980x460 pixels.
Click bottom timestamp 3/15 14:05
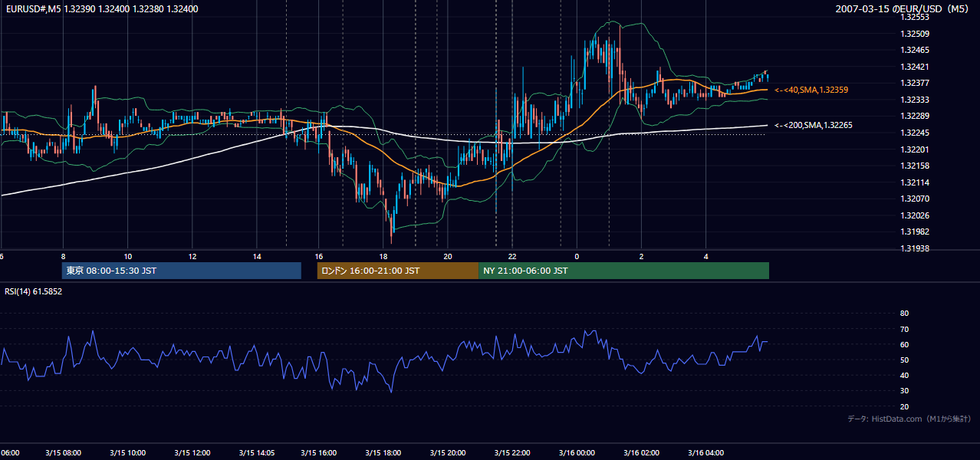click(x=256, y=452)
